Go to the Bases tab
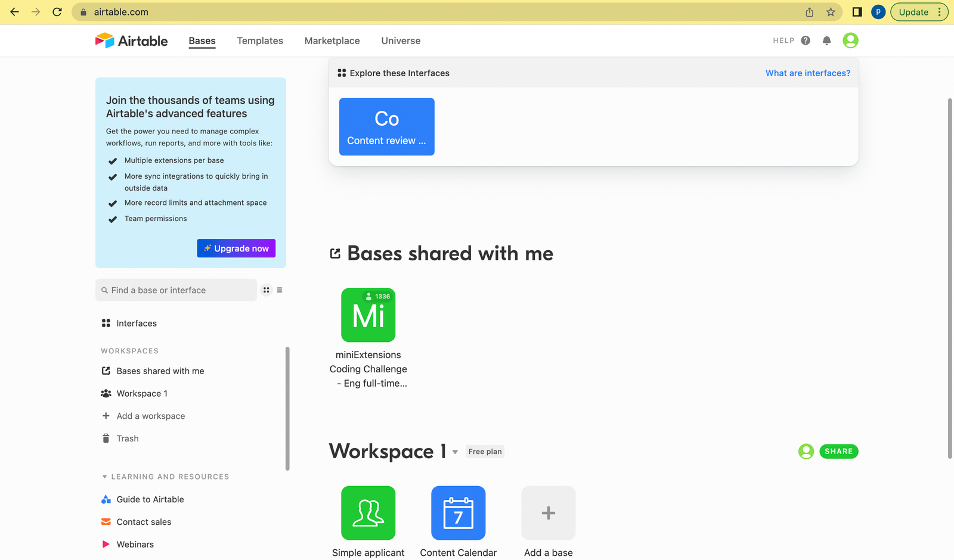This screenshot has height=560, width=954. 202,41
